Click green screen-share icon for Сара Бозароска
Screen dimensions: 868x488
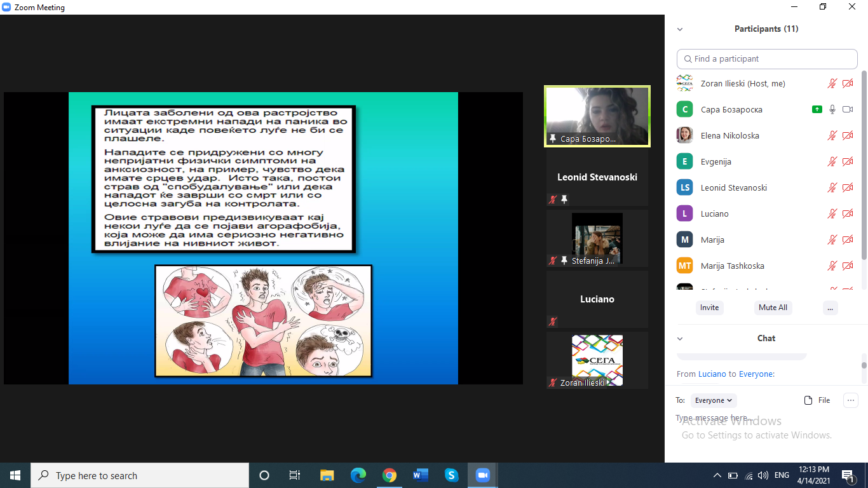pyautogui.click(x=817, y=109)
